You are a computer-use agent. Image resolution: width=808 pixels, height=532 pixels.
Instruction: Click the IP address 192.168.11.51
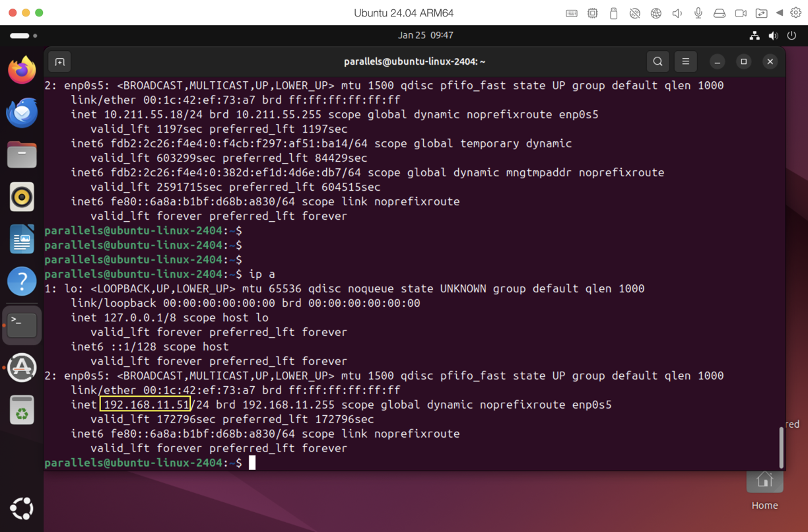tap(147, 405)
